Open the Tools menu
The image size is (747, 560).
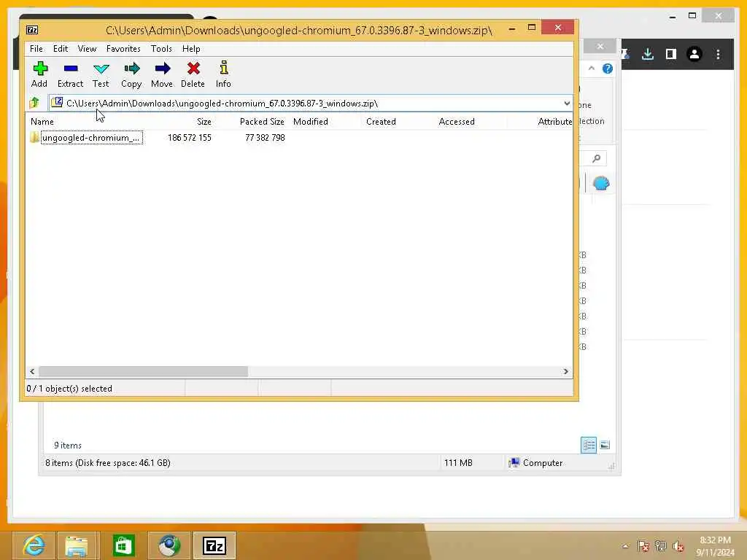tap(161, 49)
